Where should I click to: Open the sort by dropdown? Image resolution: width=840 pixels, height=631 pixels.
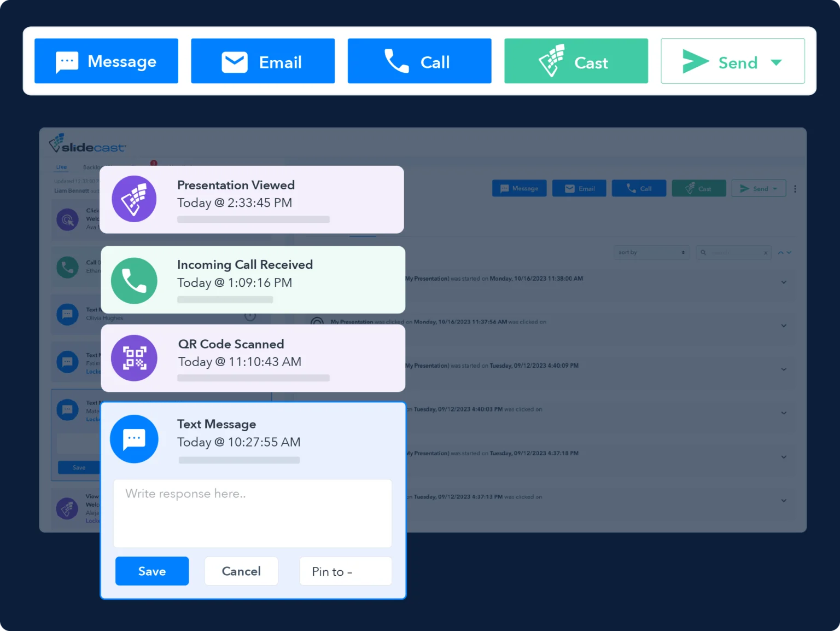tap(651, 252)
